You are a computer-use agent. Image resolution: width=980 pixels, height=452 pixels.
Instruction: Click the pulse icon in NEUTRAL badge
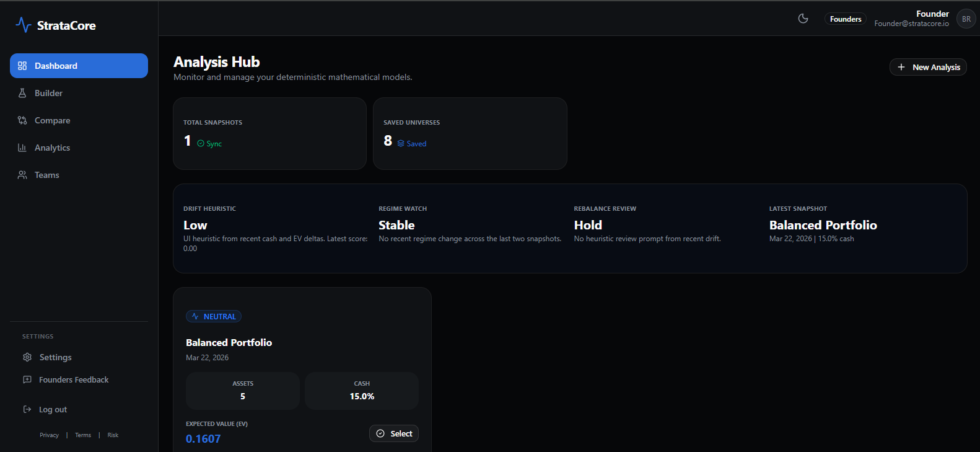coord(195,316)
